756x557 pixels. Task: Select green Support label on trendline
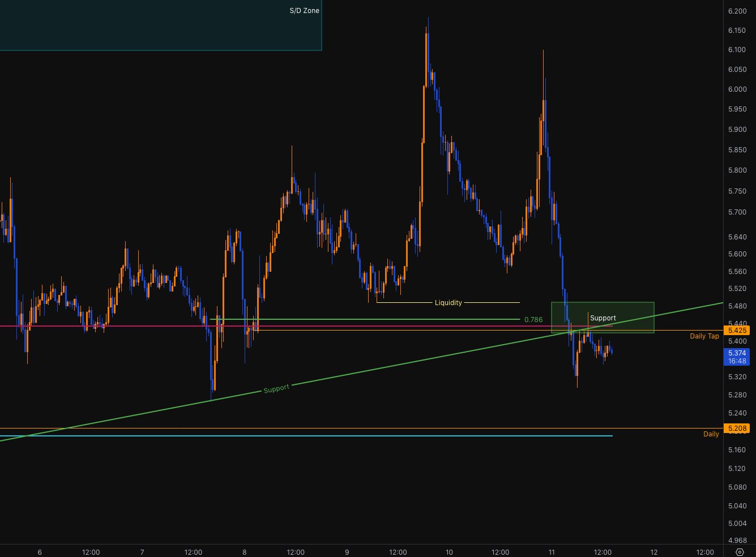(x=276, y=389)
